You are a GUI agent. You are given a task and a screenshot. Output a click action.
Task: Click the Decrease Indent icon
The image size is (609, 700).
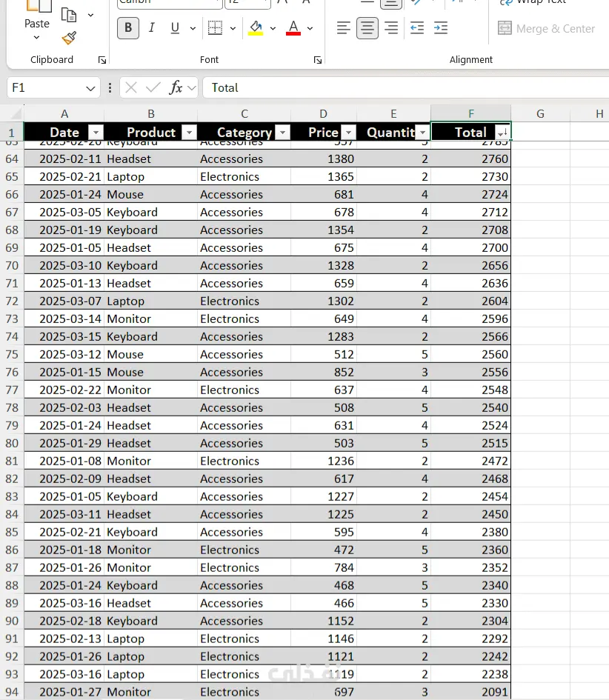click(417, 28)
